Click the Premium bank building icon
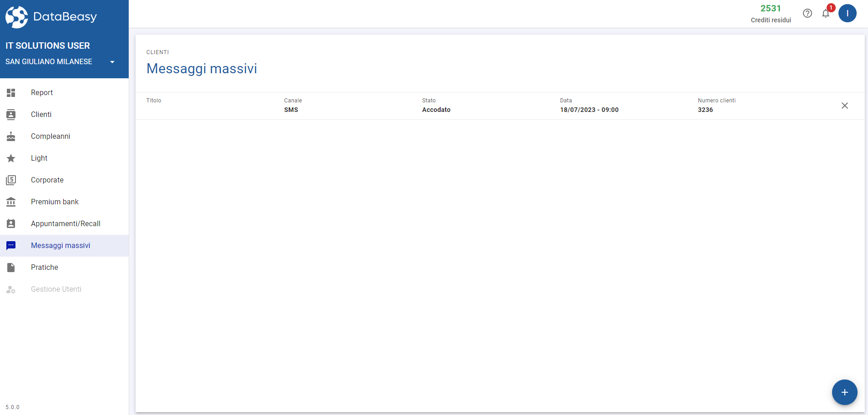868x415 pixels. (11, 202)
